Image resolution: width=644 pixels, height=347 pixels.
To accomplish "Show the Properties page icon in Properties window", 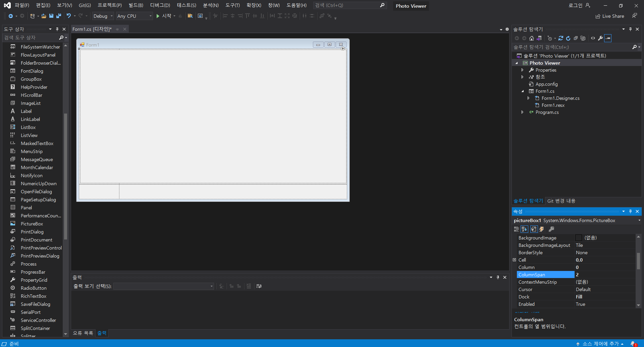I will (x=534, y=229).
